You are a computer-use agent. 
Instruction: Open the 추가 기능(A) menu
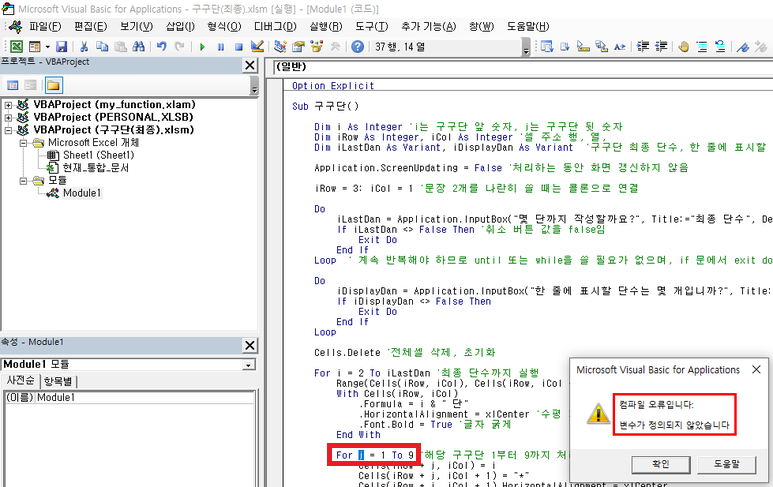click(x=428, y=27)
